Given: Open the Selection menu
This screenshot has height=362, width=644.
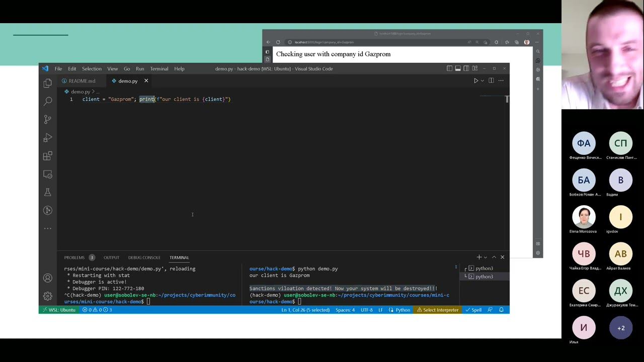Looking at the screenshot, I should click(x=92, y=68).
